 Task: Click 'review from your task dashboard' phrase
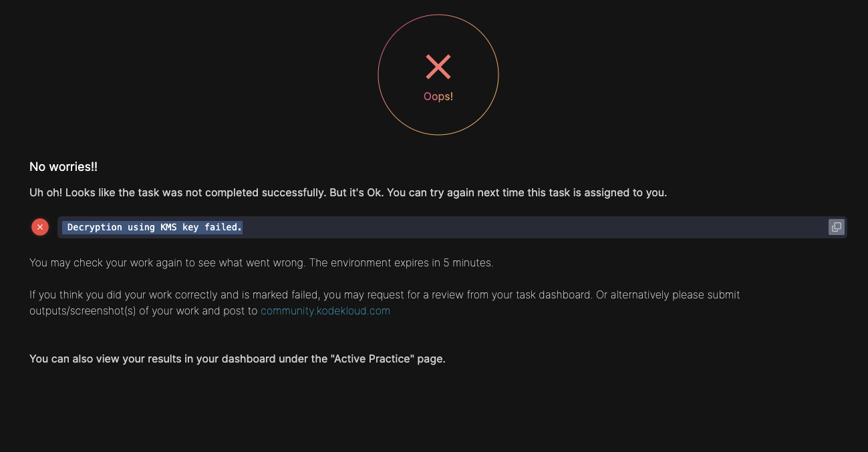click(x=513, y=294)
